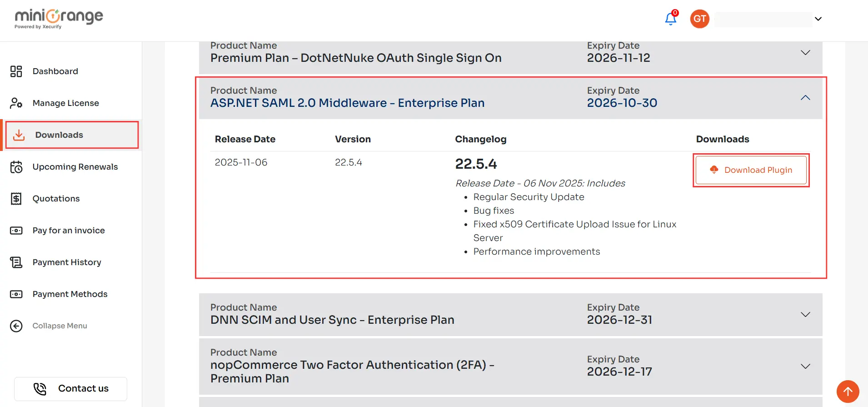Click the Changelog column header
Image resolution: width=868 pixels, height=407 pixels.
click(x=481, y=139)
